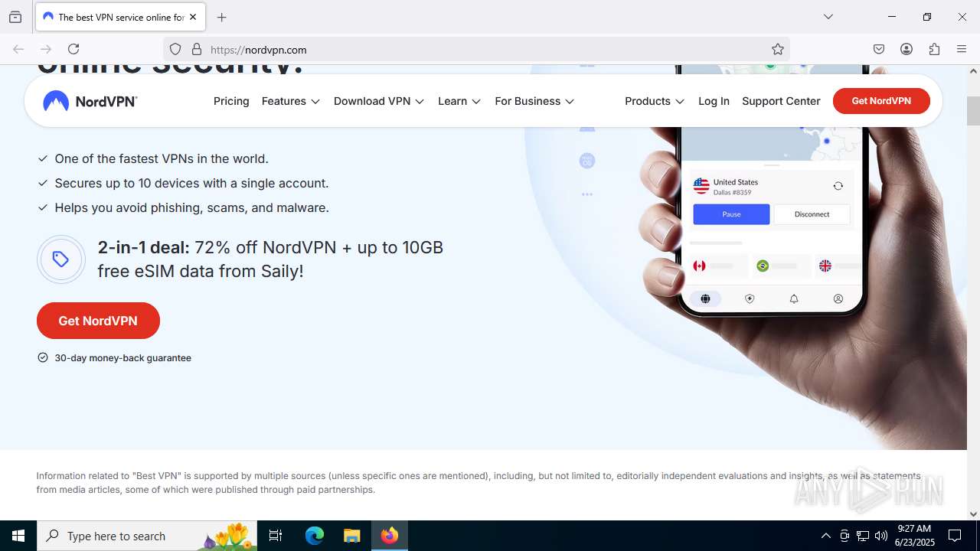The height and width of the screenshot is (551, 980).
Task: Tap the globe icon on the phone mockup
Action: (705, 298)
